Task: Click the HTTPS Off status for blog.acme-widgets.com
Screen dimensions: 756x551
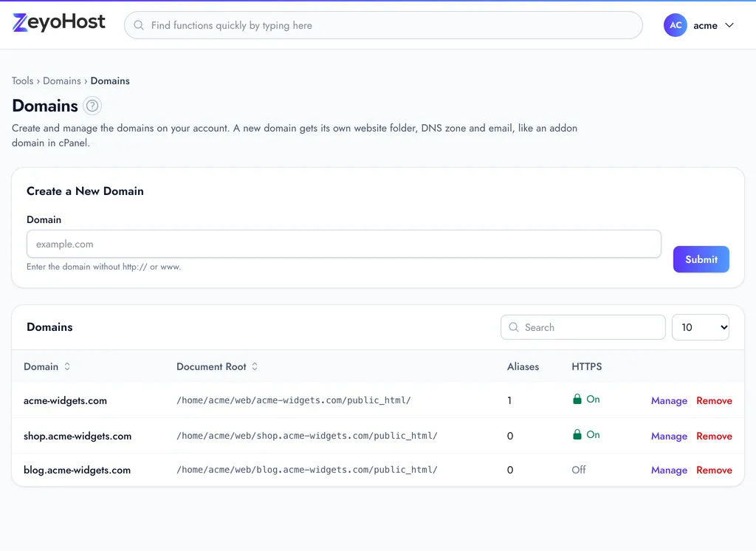Action: coord(579,470)
